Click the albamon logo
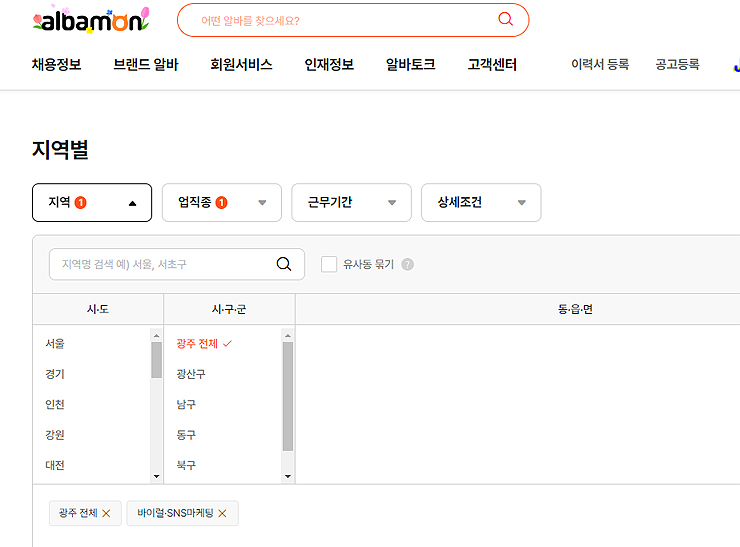 pos(91,20)
